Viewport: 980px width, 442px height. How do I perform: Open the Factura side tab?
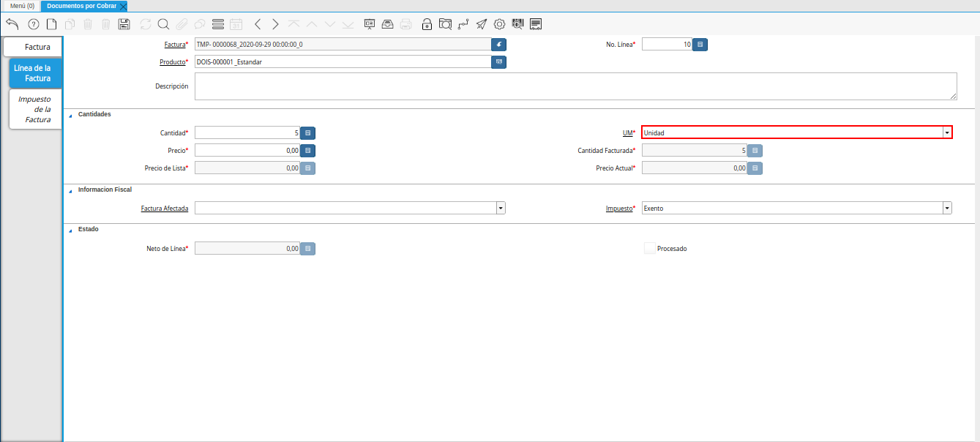33,47
